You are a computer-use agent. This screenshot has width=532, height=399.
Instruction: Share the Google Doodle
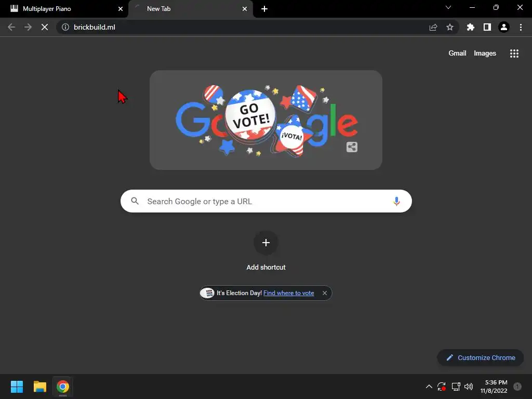point(352,147)
